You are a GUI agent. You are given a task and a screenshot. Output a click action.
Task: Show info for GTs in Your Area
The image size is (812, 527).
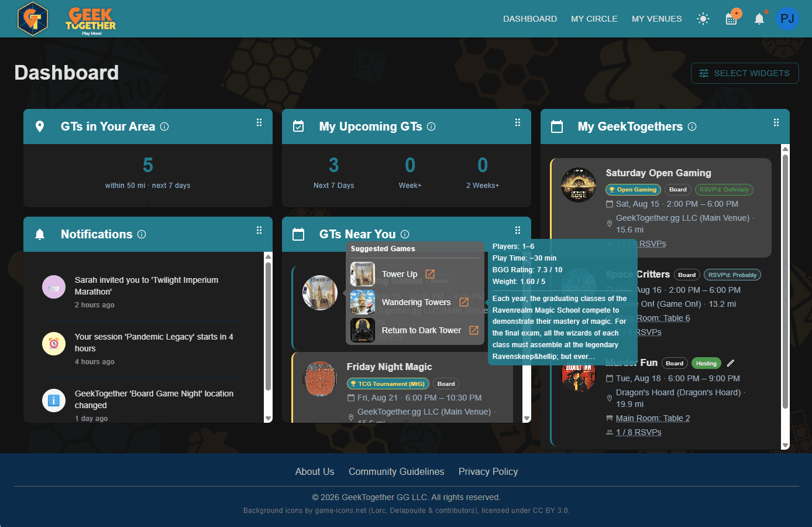click(x=164, y=126)
